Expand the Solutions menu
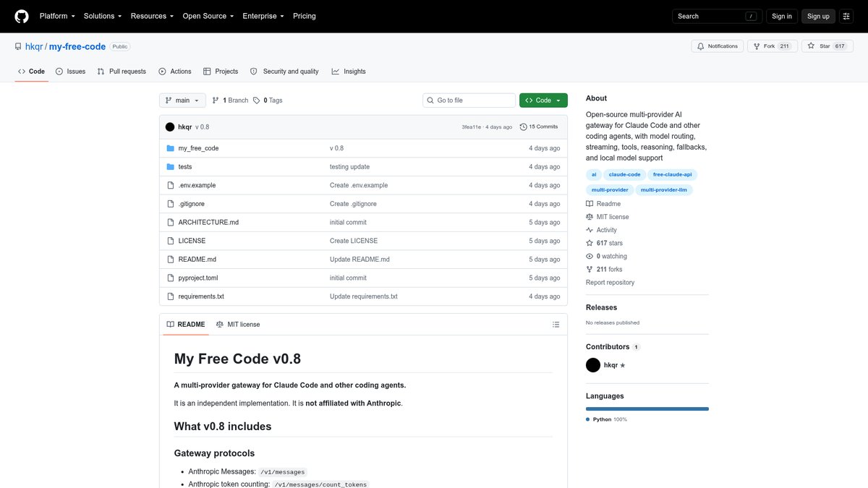 (x=103, y=16)
